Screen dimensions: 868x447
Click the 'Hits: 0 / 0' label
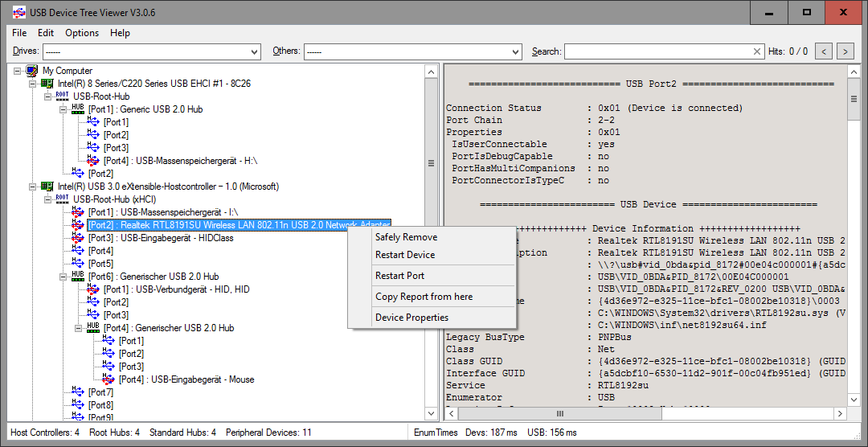click(x=788, y=51)
